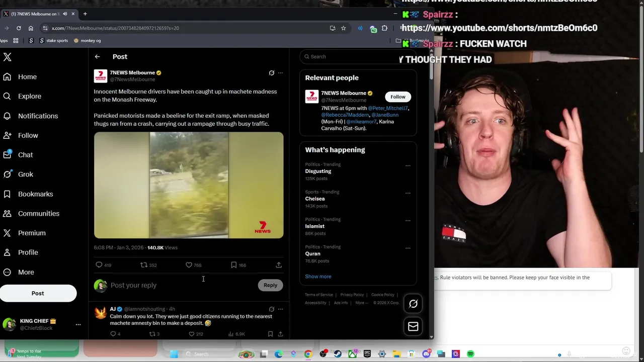Share AJ's reply

tap(280, 334)
